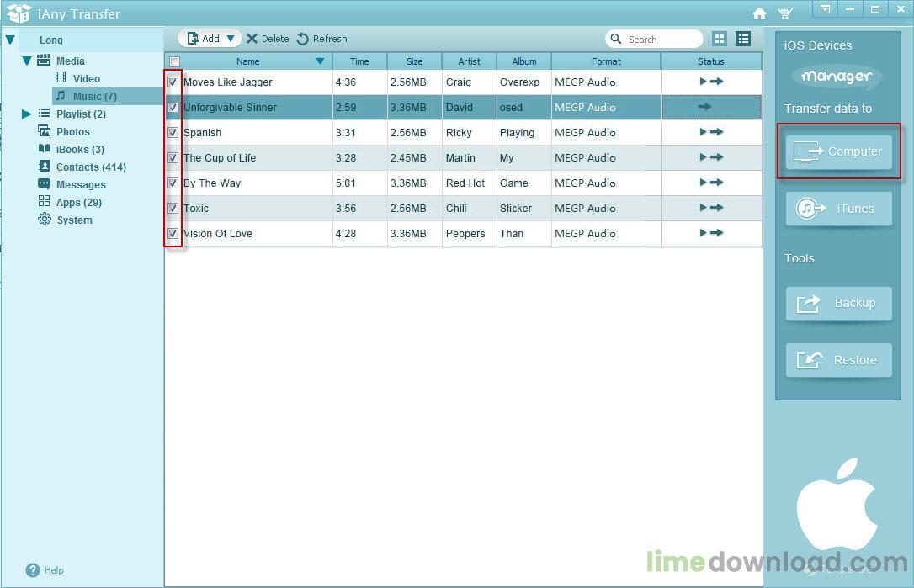Image resolution: width=914 pixels, height=588 pixels.
Task: Collapse the Long device tree
Action: [10, 40]
